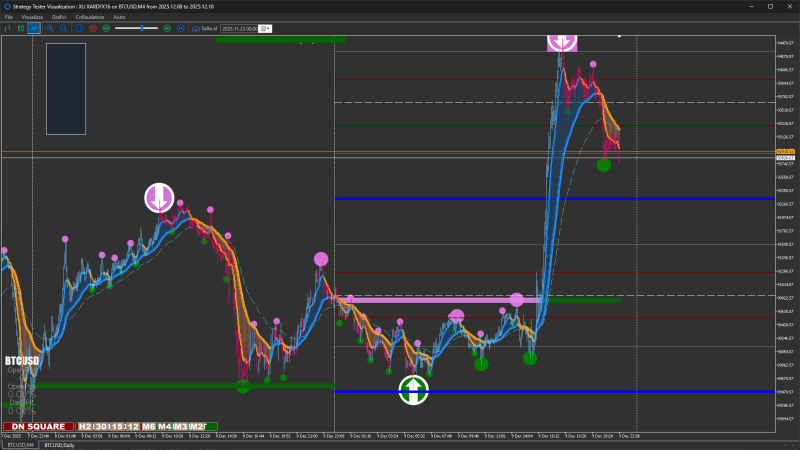Click the green up-arrow circle signal marker
800x450 pixels.
click(x=413, y=390)
